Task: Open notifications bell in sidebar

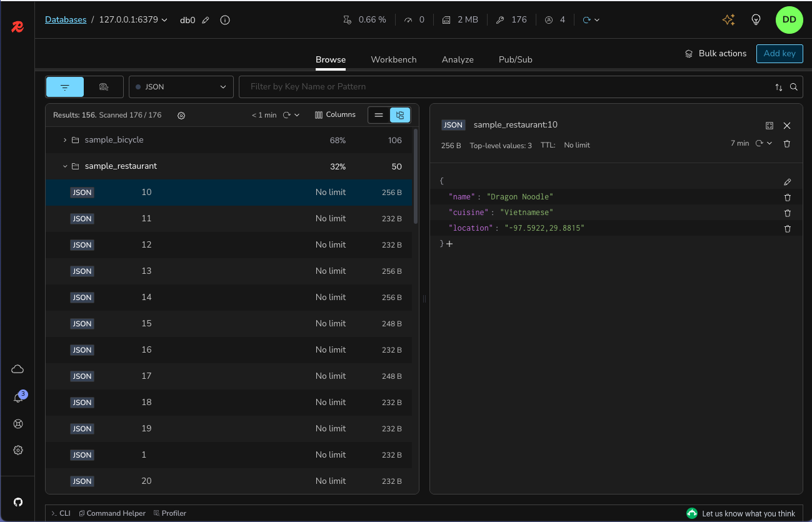Action: click(x=18, y=398)
